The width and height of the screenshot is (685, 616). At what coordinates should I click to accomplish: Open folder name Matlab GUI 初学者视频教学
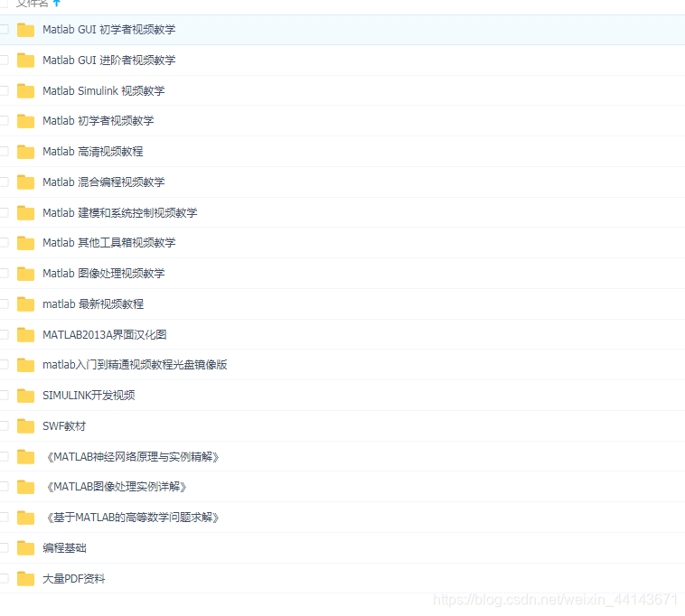tap(108, 30)
